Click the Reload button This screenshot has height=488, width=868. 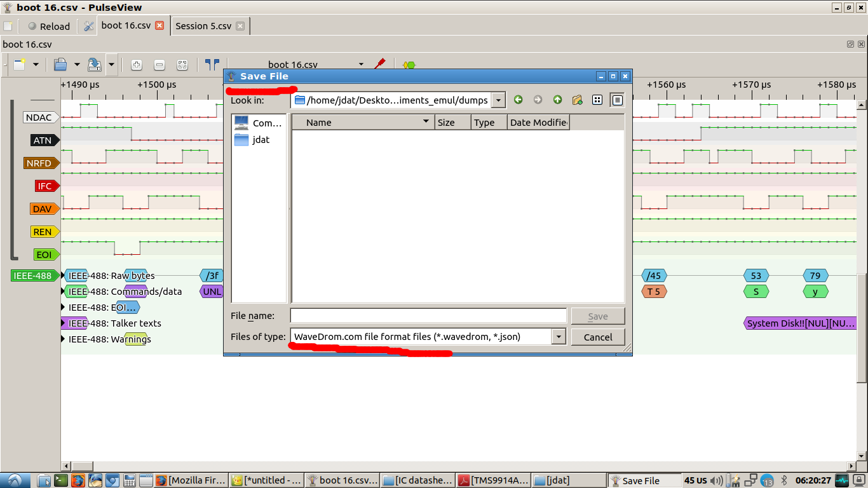point(49,26)
